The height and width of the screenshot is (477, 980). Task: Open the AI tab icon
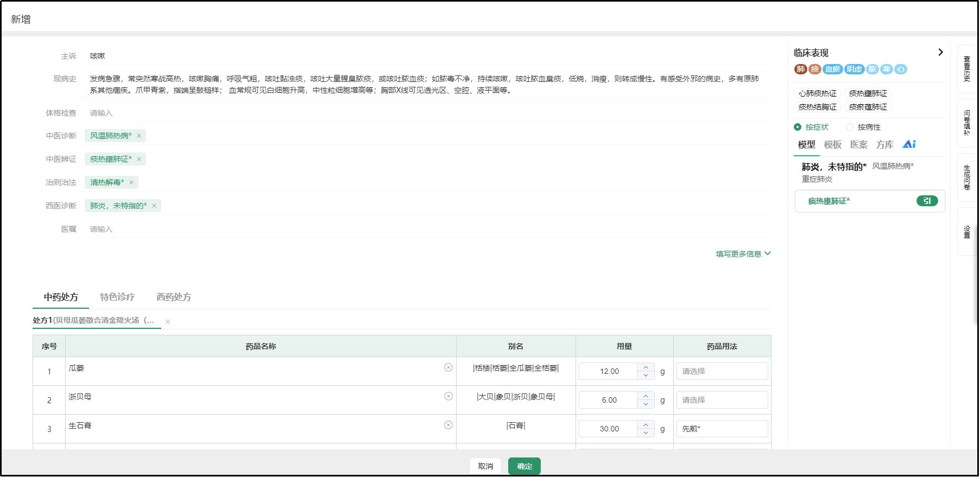click(909, 144)
